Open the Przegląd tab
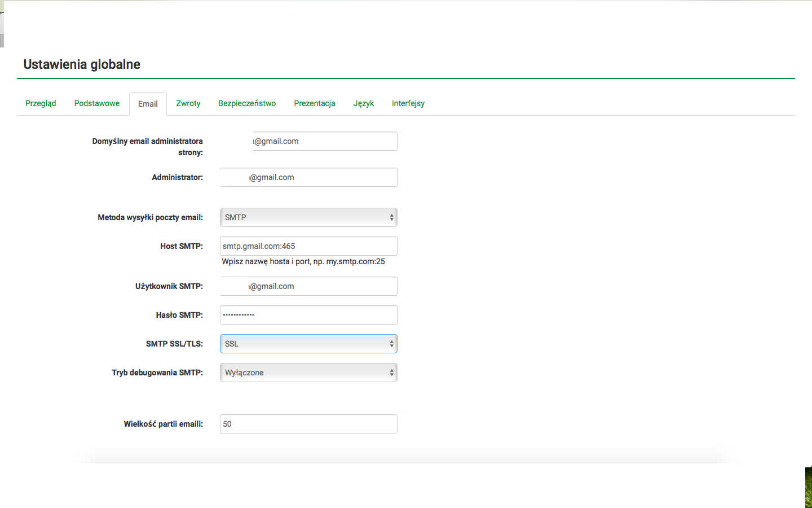Viewport: 812px width, 508px height. tap(41, 103)
